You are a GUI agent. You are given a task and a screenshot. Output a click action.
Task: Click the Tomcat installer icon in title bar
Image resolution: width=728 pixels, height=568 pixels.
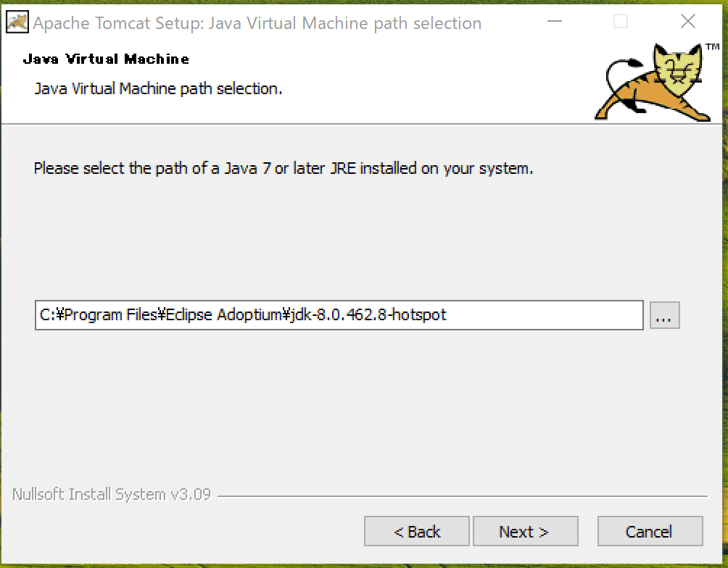[17, 22]
